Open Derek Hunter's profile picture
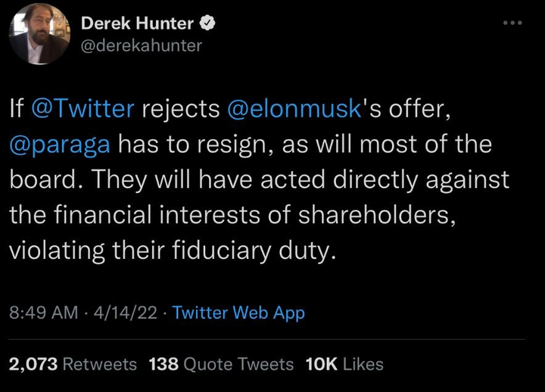 pos(39,34)
